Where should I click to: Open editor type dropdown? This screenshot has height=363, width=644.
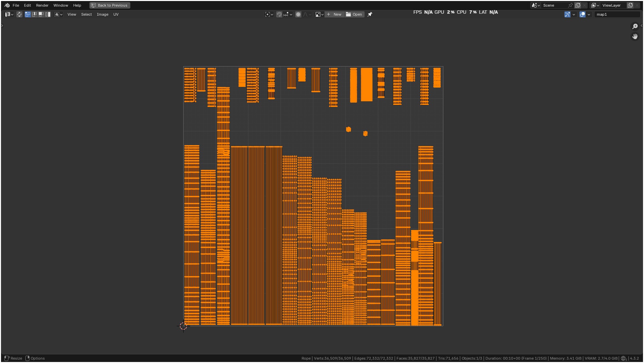pos(9,14)
